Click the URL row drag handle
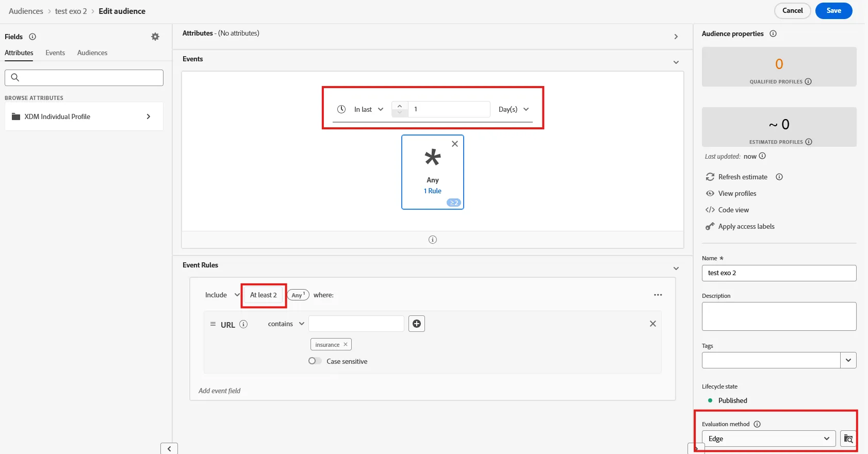868x454 pixels. click(x=212, y=324)
